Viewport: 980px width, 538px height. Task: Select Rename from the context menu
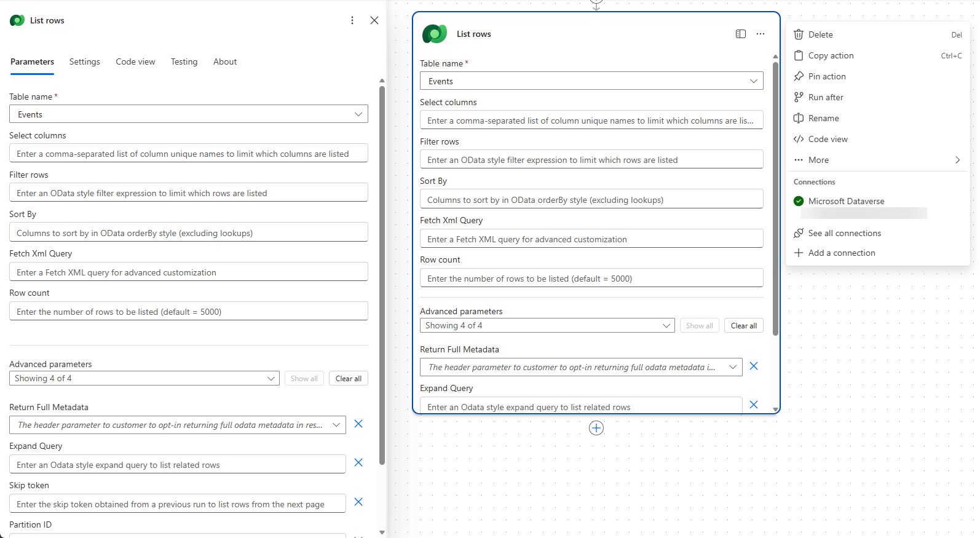coord(823,118)
